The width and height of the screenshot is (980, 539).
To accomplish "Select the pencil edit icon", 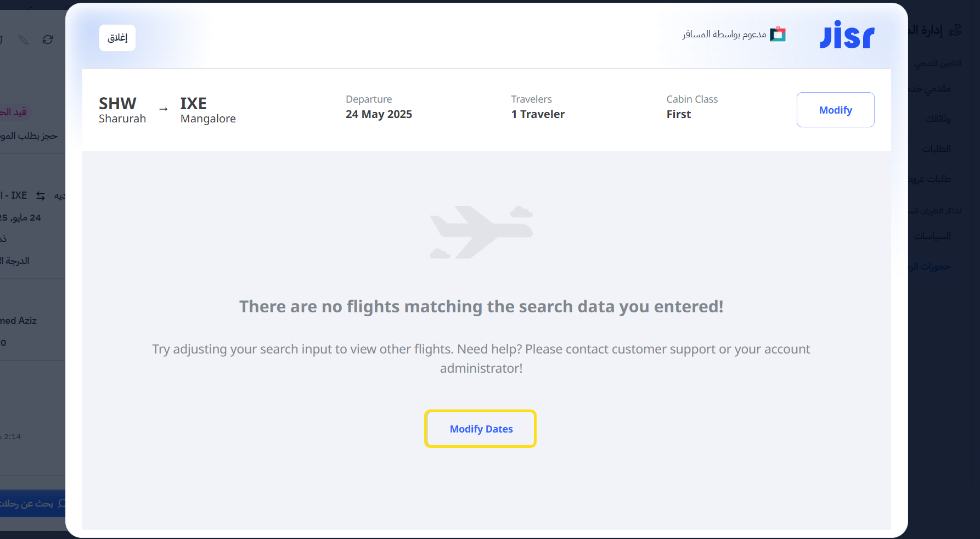I will click(x=23, y=40).
